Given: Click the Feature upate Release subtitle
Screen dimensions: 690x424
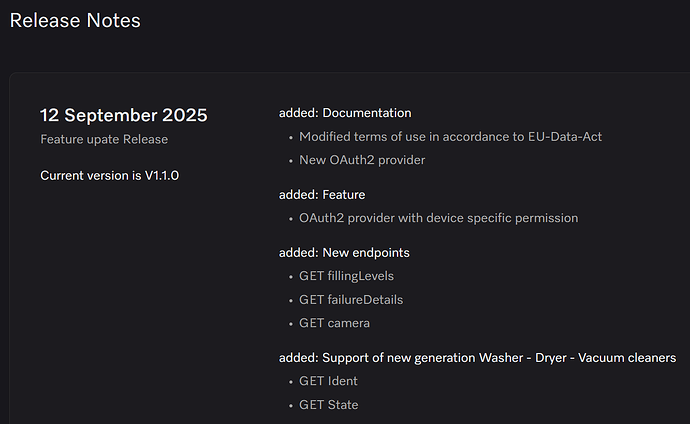Looking at the screenshot, I should click(104, 139).
